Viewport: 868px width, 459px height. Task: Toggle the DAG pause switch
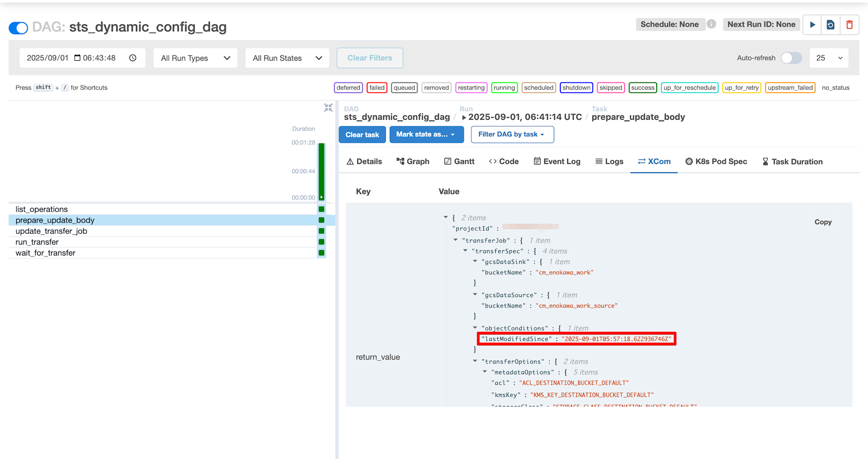[18, 28]
